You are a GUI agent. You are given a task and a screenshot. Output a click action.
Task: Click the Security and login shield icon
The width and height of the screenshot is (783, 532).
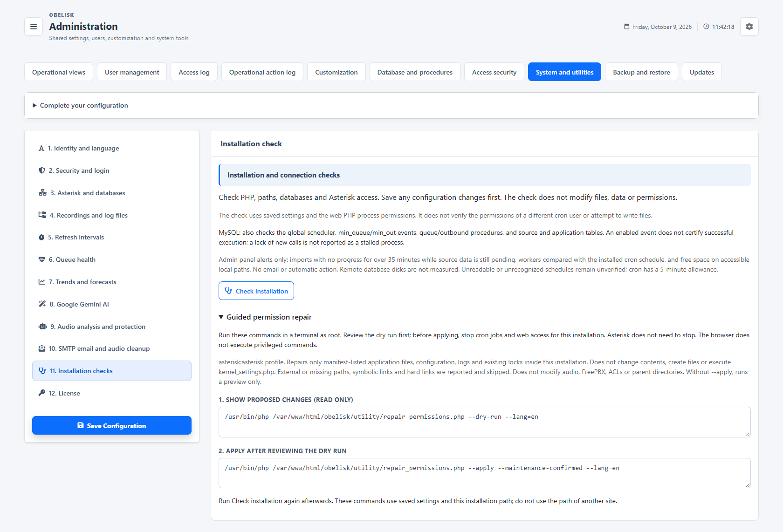coord(42,171)
